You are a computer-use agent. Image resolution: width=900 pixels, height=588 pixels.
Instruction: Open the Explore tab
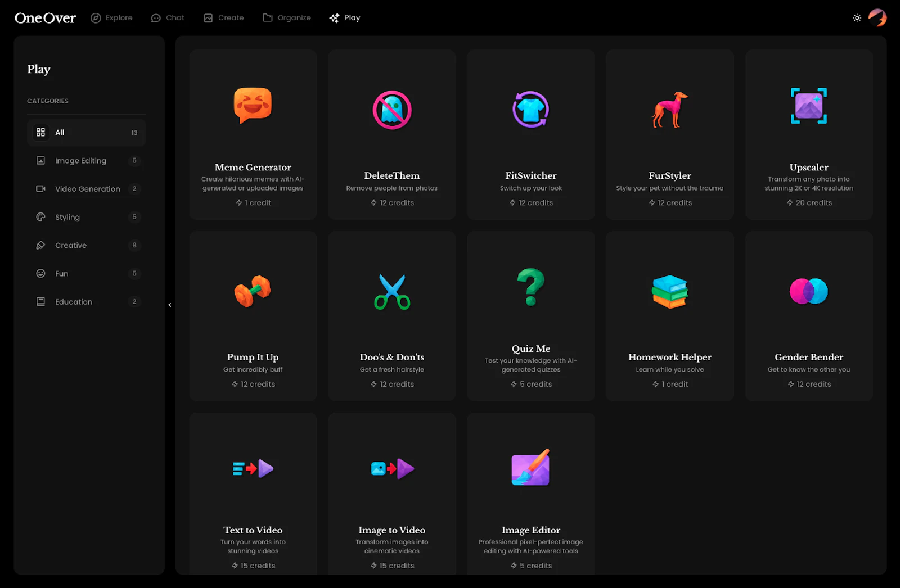pos(111,18)
